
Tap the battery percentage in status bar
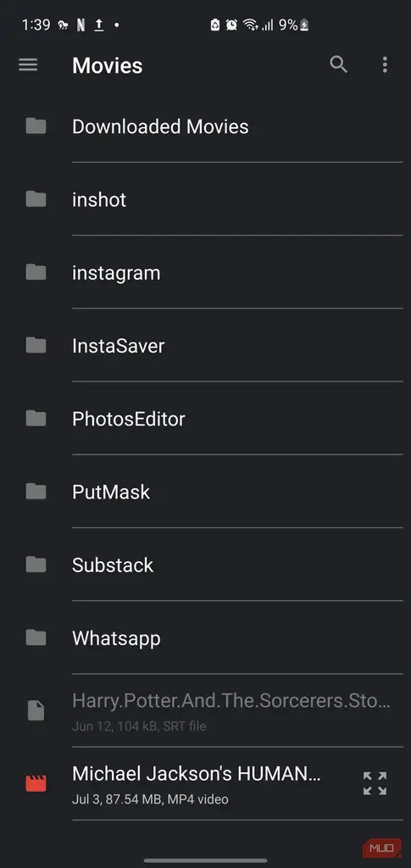point(288,25)
